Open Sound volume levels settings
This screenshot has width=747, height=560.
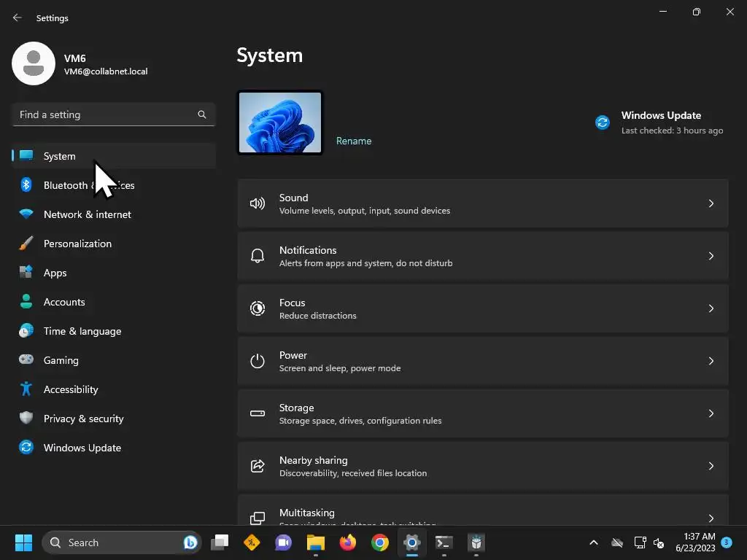(x=483, y=204)
